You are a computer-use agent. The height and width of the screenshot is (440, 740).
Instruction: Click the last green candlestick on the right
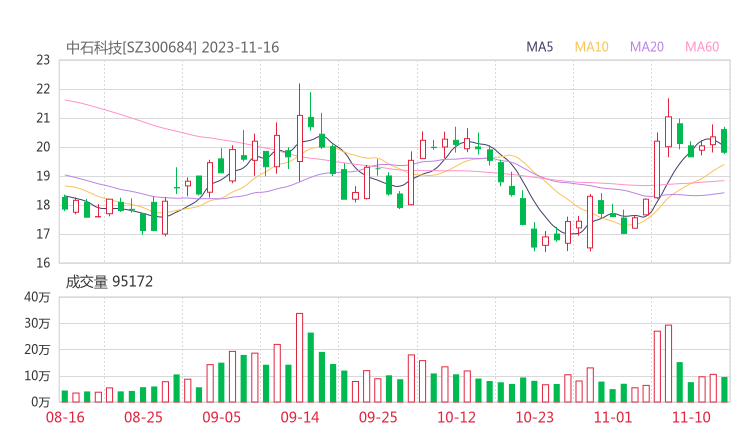coord(724,140)
